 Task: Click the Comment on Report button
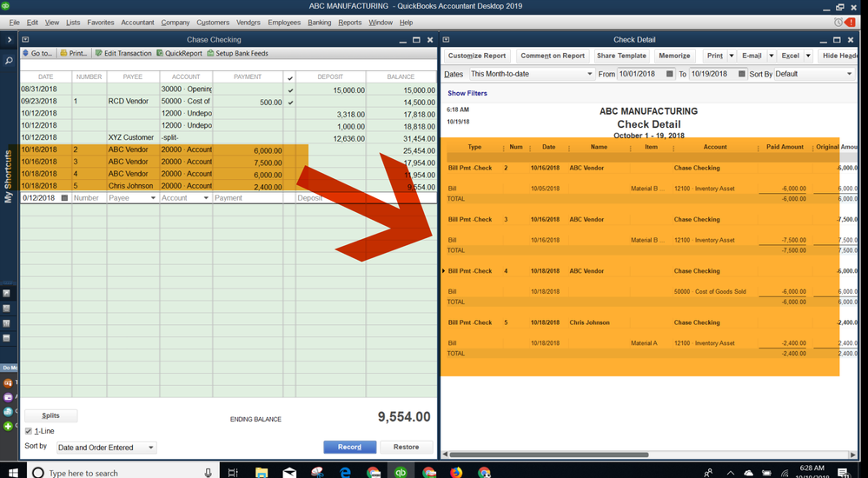[x=553, y=56]
